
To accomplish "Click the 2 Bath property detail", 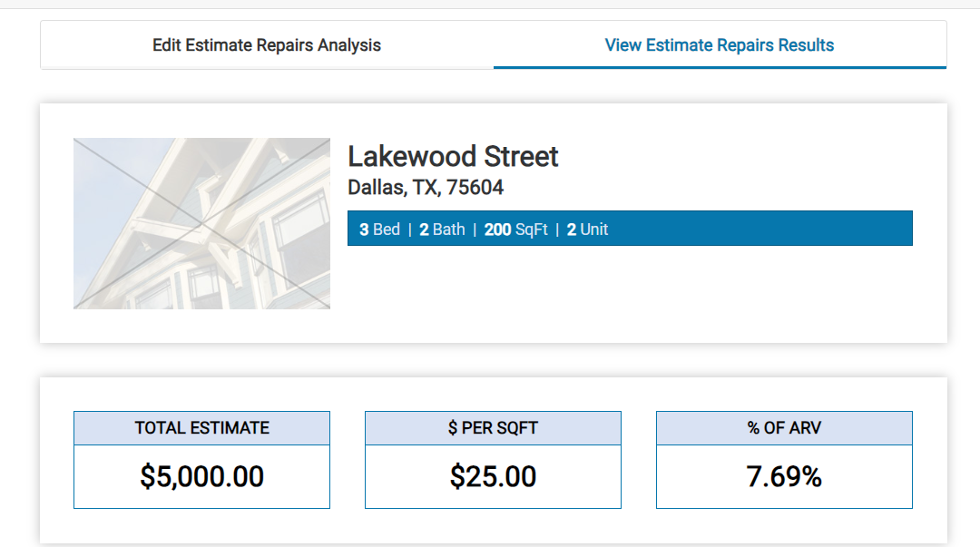I will tap(442, 230).
